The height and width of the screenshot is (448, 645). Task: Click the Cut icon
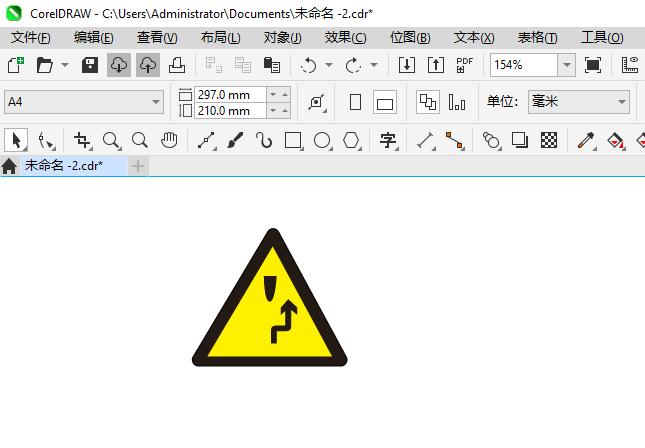[x=213, y=65]
